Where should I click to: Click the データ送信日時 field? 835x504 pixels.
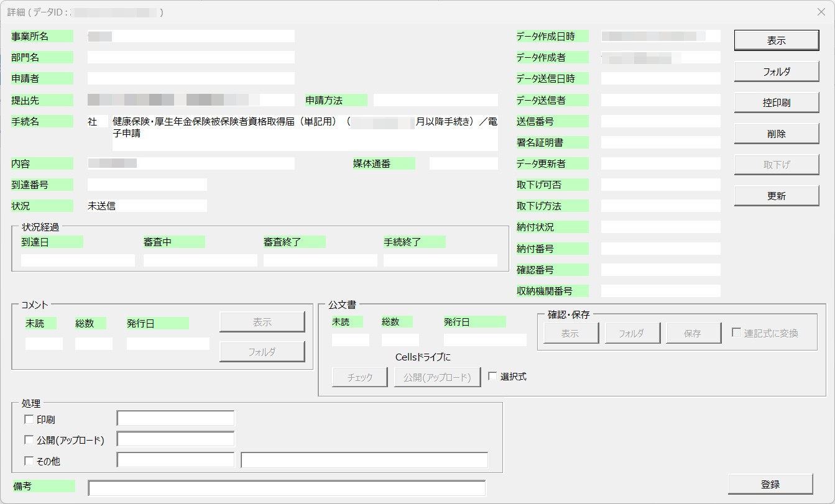(x=661, y=79)
